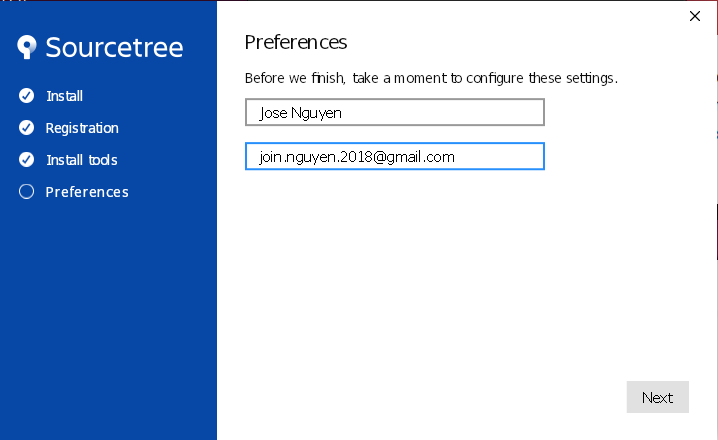718x440 pixels.
Task: Place cursor after 'gmail.com' in email field
Action: coord(457,157)
